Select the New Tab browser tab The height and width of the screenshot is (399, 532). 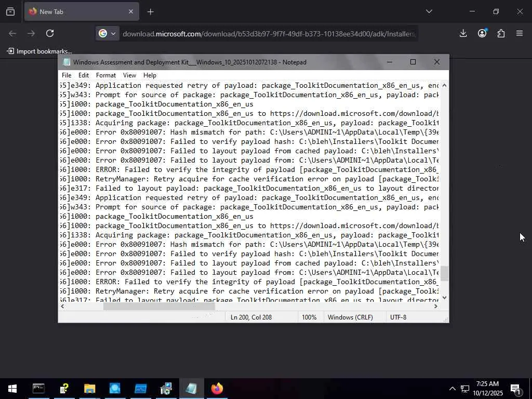point(82,11)
